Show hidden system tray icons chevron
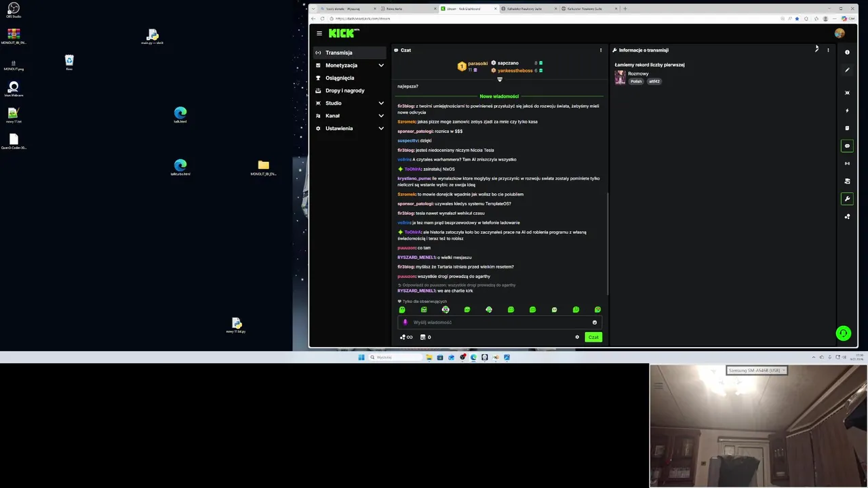Image resolution: width=868 pixels, height=488 pixels. click(x=814, y=357)
